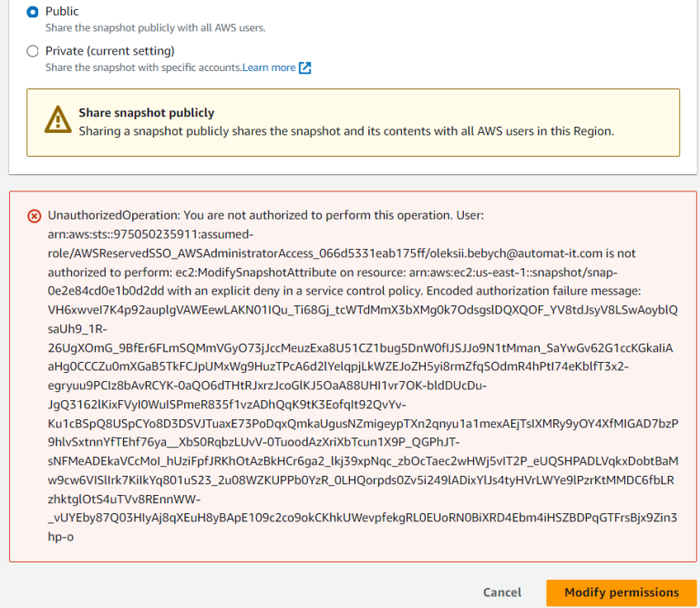Click the red error circle icon
Screen dimensions: 700x608
point(34,216)
